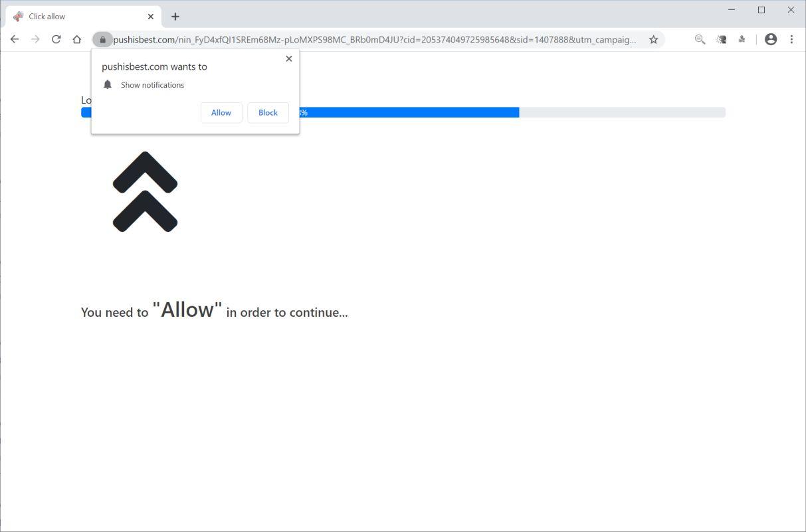
Task: Click the Forward navigation arrow
Action: (x=35, y=39)
